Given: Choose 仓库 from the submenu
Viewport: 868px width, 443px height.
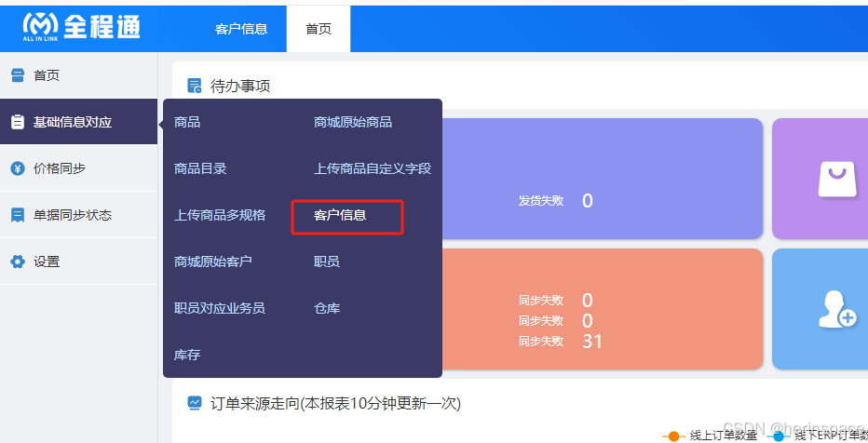Looking at the screenshot, I should click(327, 307).
